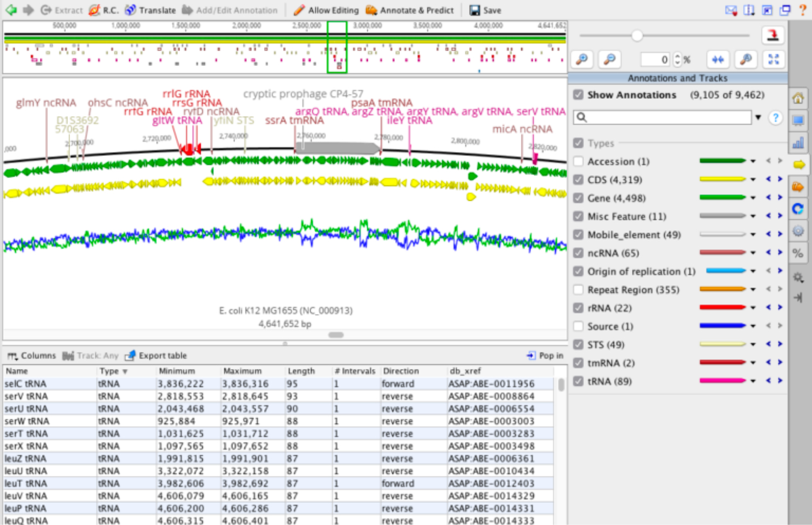Click the fit-to-full-view expand icon
Viewport: 812px width, 525px height.
click(773, 59)
